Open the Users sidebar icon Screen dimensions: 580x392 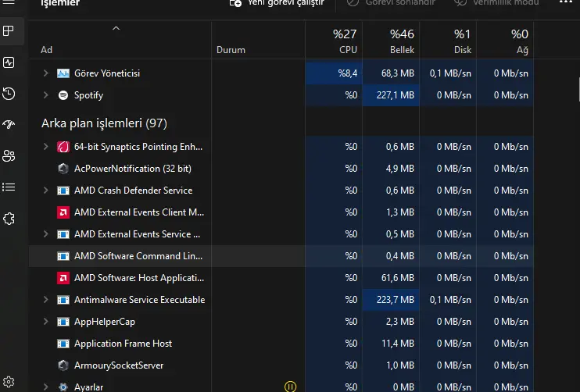coord(9,156)
